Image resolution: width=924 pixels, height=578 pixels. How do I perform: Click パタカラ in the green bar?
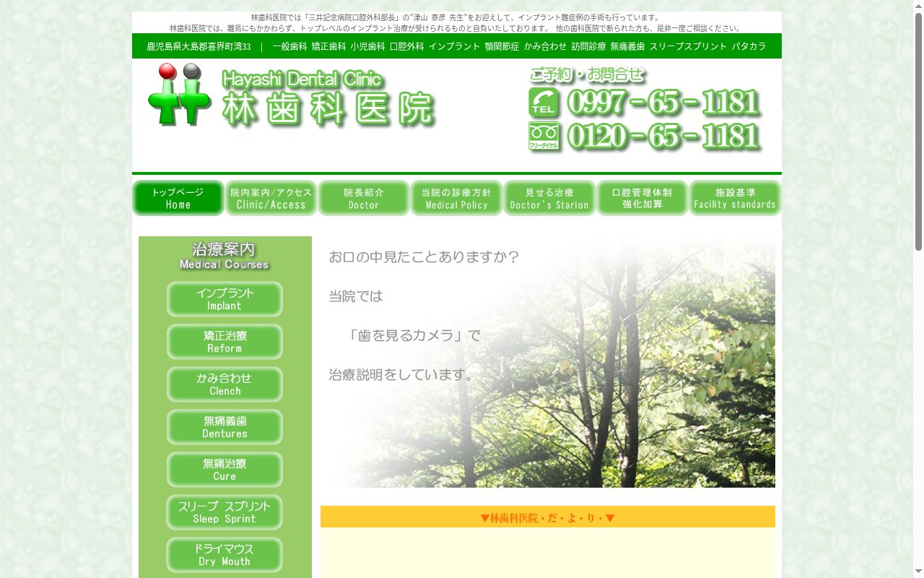click(x=749, y=46)
